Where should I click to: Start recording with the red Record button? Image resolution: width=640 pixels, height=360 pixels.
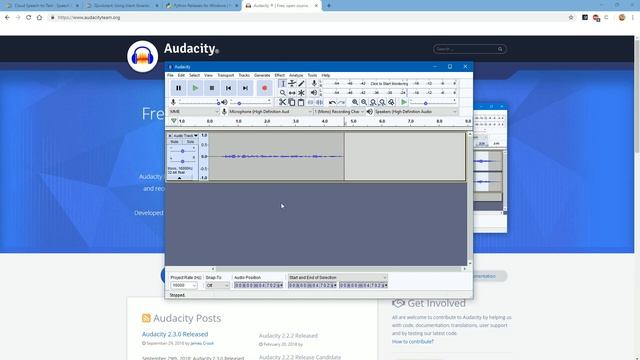point(264,88)
